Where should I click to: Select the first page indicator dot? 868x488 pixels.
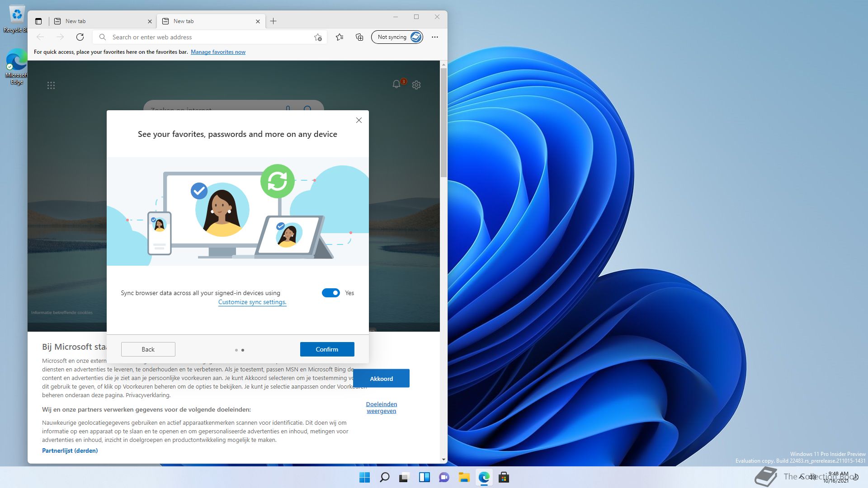click(236, 350)
